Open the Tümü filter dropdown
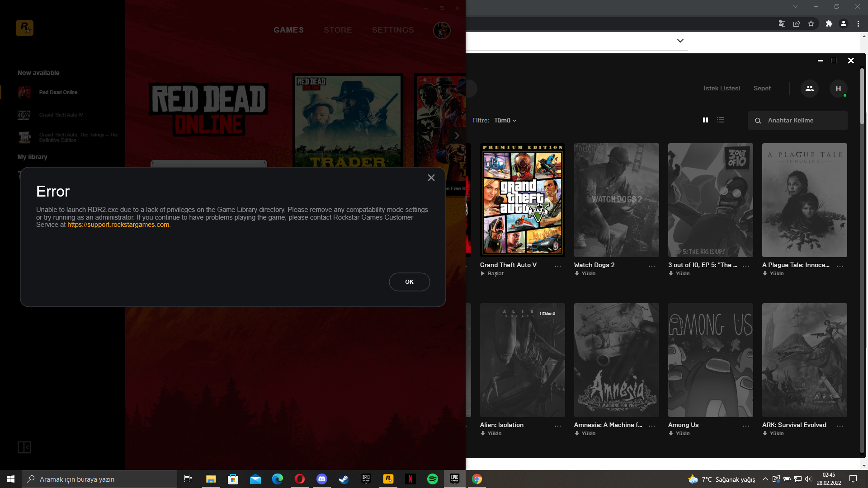 (505, 120)
